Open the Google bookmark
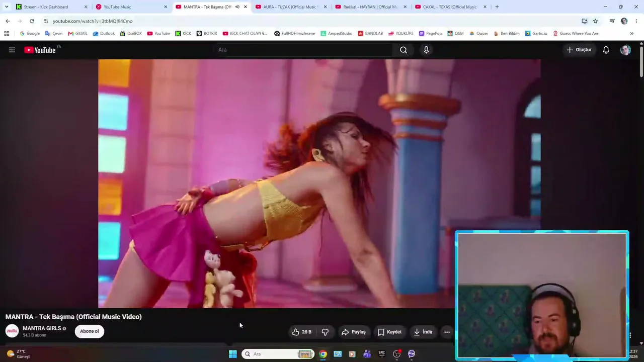The image size is (644, 362). click(30, 34)
